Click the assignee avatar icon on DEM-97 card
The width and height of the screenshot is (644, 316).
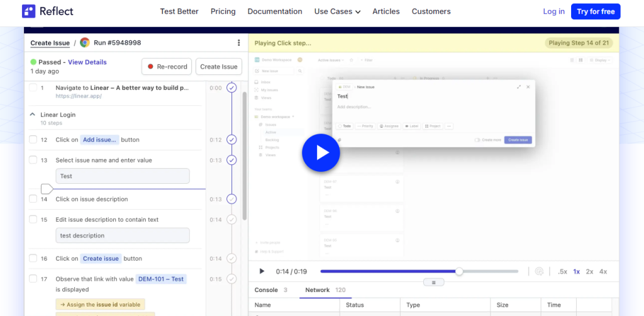[x=397, y=182]
